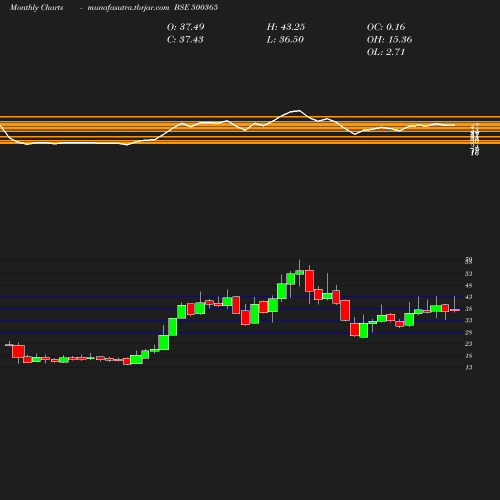The width and height of the screenshot is (500, 500).
Task: Select the "BSE 500365" symbol label
Action: point(196,7)
